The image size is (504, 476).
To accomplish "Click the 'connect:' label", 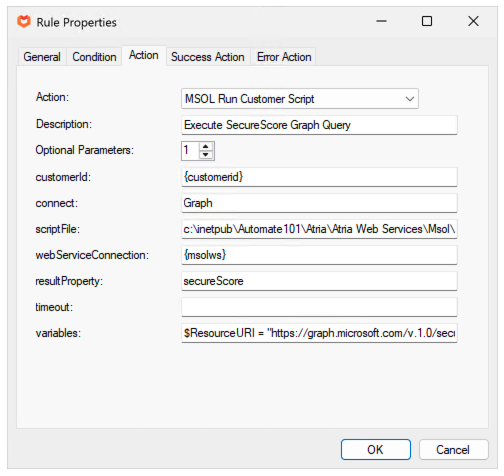I will tap(57, 203).
